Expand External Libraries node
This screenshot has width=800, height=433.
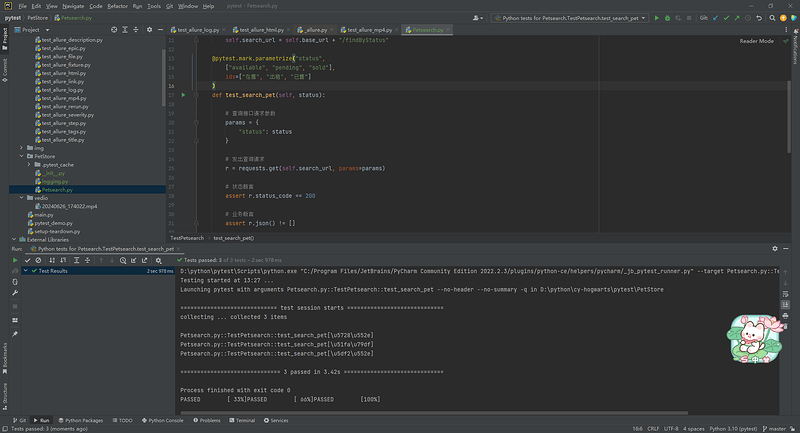pyautogui.click(x=14, y=239)
